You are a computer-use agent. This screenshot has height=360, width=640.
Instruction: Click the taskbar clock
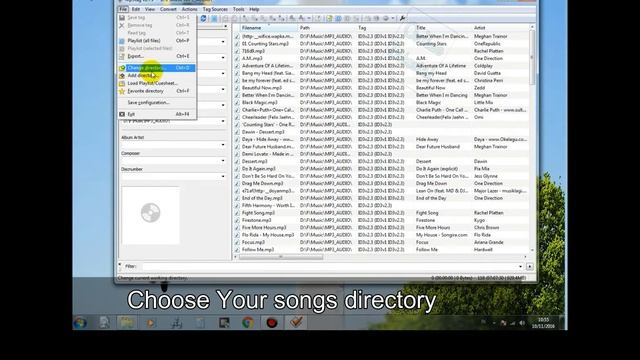[543, 323]
